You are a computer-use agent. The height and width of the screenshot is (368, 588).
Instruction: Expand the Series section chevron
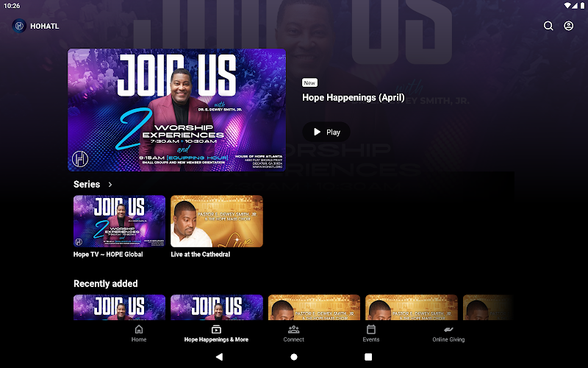click(110, 185)
